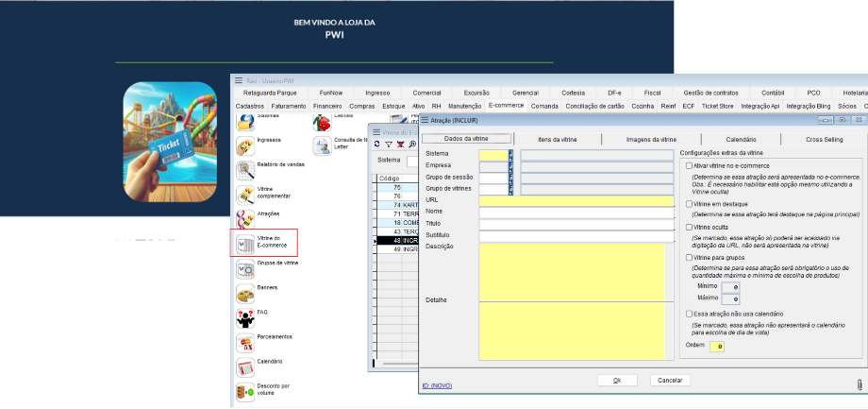
Task: Click the Desconto por volume icon
Action: [244, 389]
